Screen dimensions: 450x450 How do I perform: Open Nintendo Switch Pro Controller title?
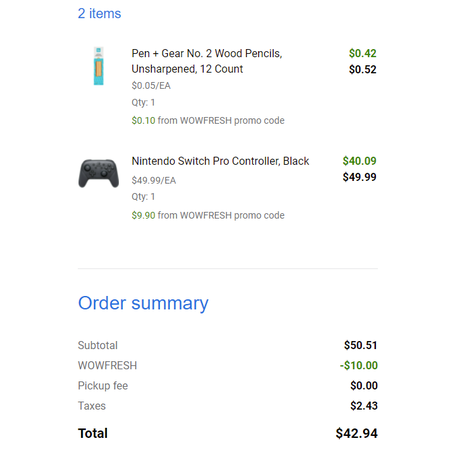(220, 161)
